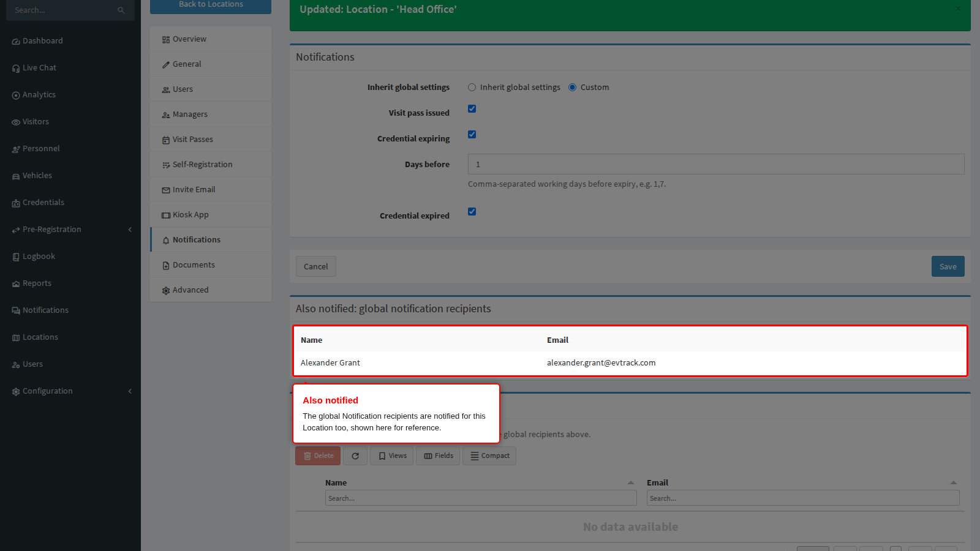This screenshot has width=980, height=551.
Task: Click the Credentials badge icon
Action: (16, 203)
